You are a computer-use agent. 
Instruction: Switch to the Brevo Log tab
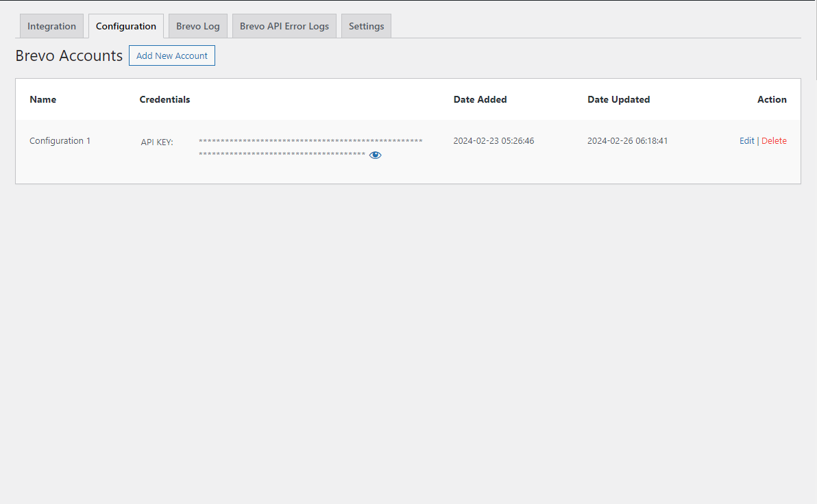198,26
